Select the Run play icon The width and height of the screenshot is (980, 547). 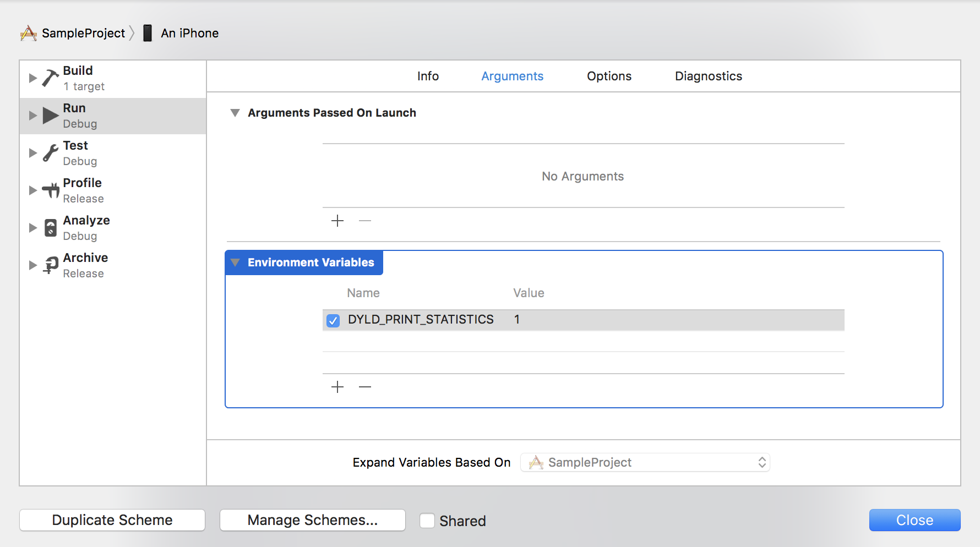tap(50, 115)
